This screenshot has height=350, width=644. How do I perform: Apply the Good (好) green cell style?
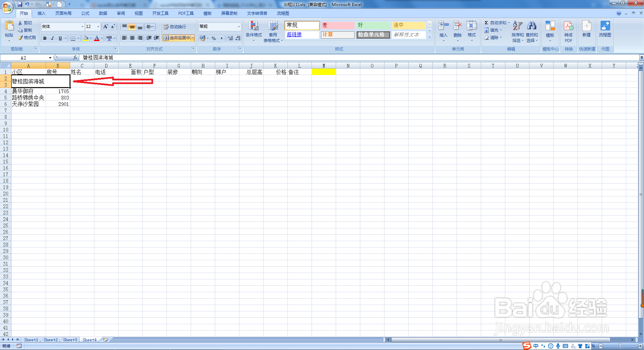tap(373, 25)
